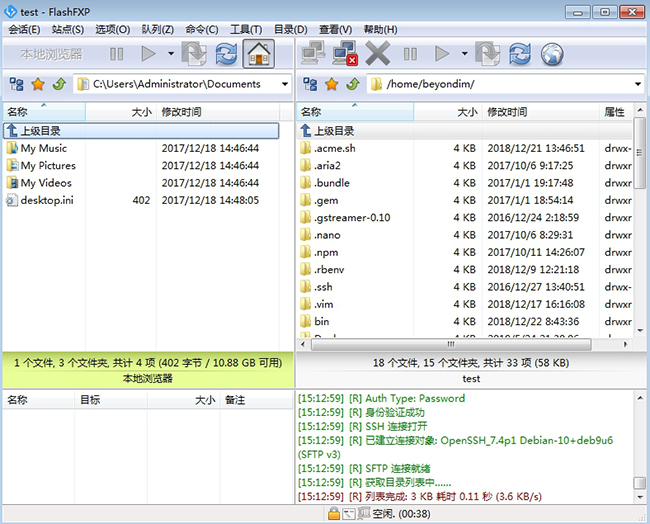Open dropdown arrow beside local play button
Image resolution: width=650 pixels, height=524 pixels.
click(171, 54)
